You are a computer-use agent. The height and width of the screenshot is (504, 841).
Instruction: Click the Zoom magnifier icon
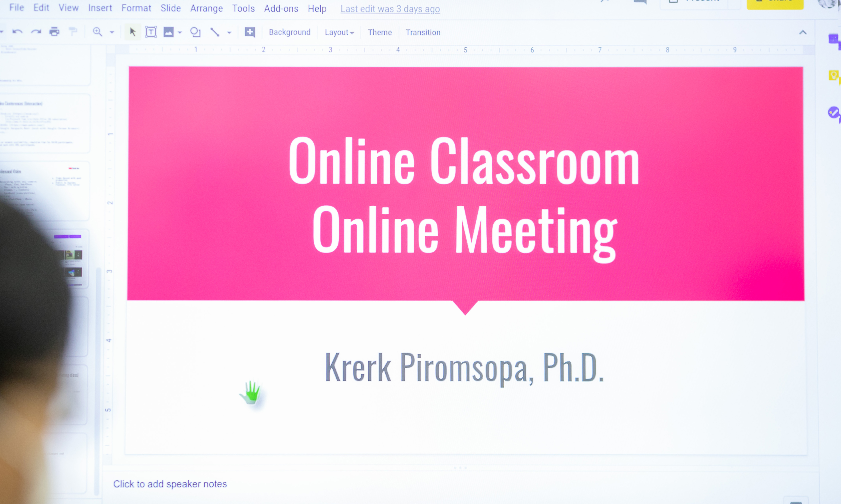(98, 32)
